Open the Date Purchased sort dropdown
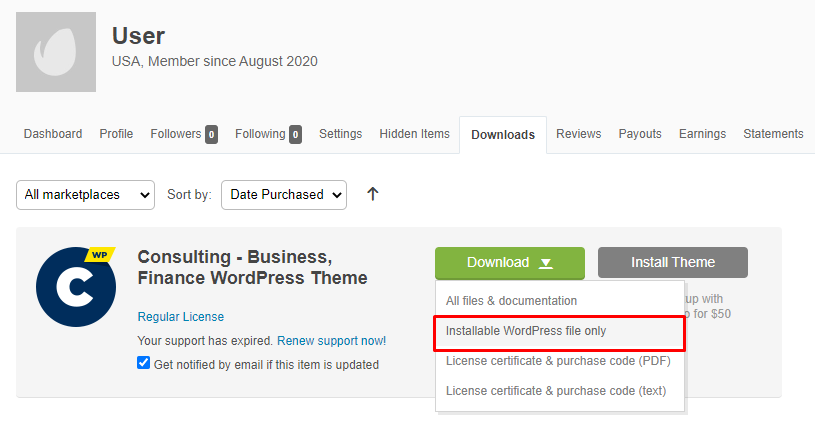Viewport: 815px width, 424px height. click(x=283, y=195)
